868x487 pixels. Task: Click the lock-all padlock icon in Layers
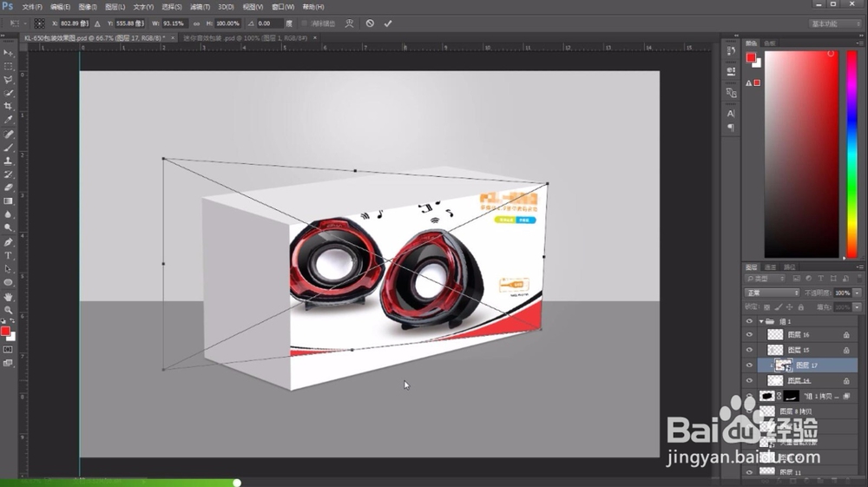point(800,307)
